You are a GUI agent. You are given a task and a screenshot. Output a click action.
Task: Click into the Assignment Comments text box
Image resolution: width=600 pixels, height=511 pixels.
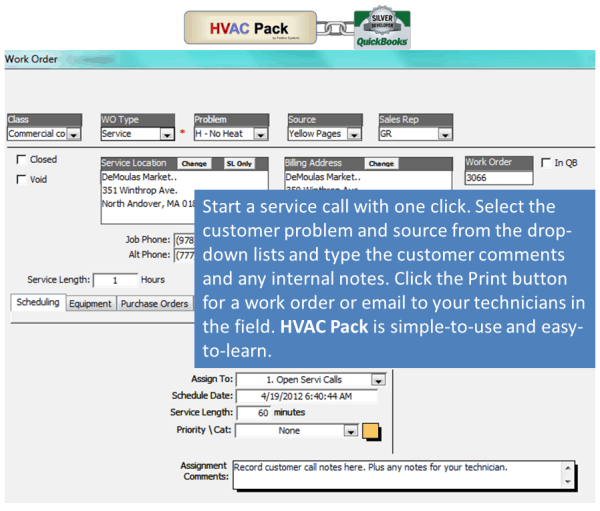pos(395,474)
